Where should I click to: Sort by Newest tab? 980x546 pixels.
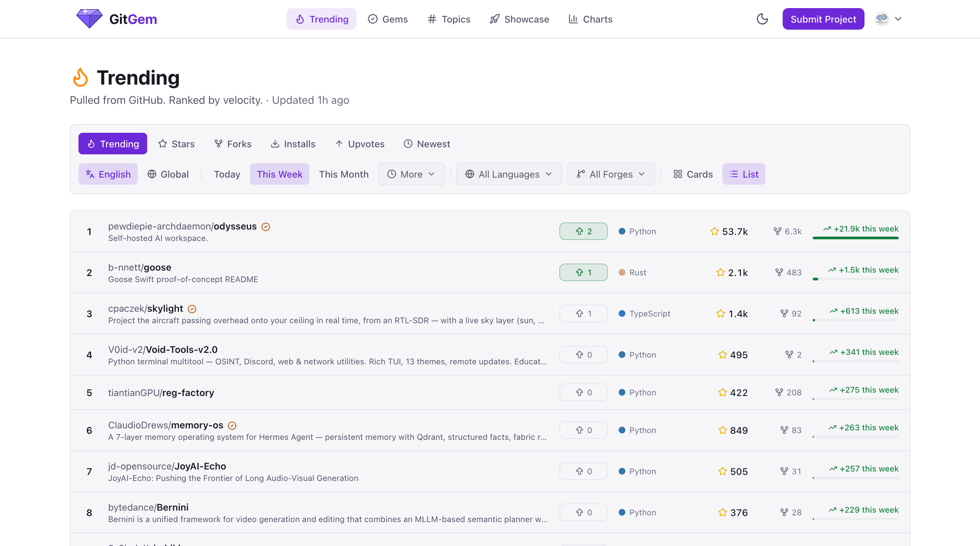coord(427,144)
